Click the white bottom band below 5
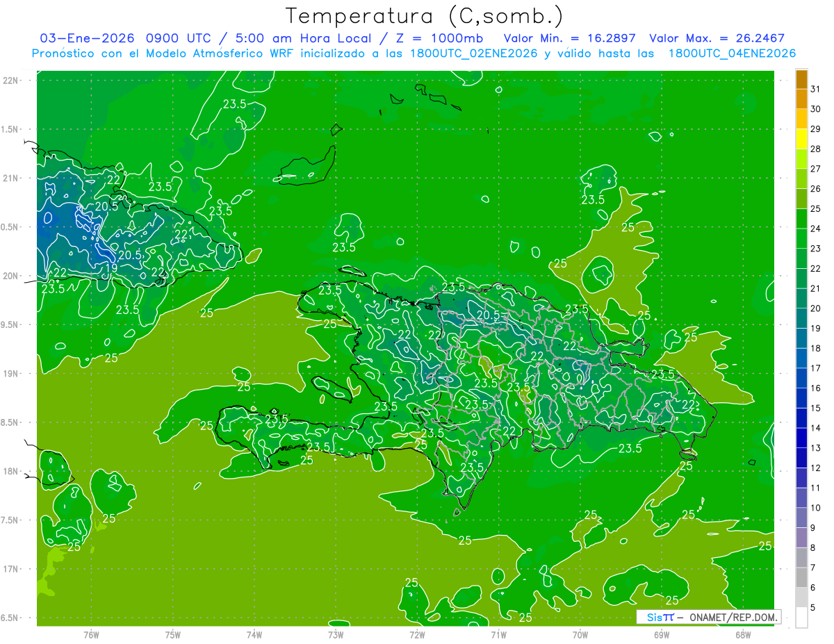The image size is (834, 644). tap(801, 617)
